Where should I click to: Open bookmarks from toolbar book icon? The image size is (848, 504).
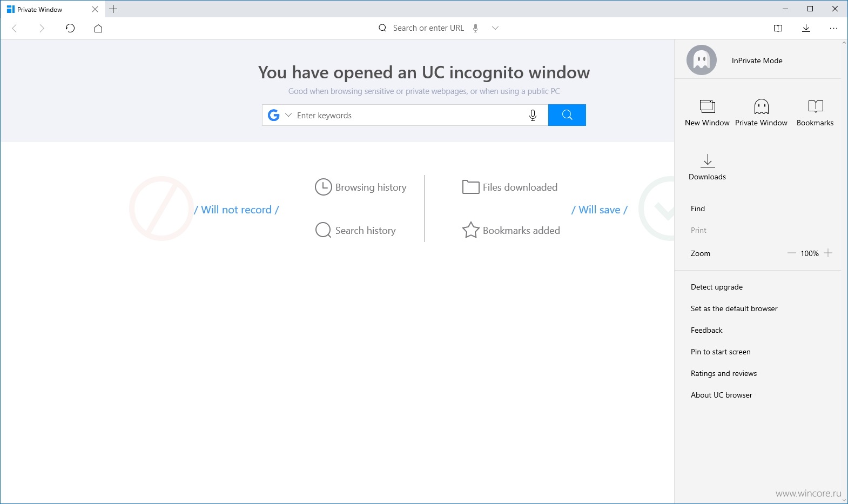(778, 28)
